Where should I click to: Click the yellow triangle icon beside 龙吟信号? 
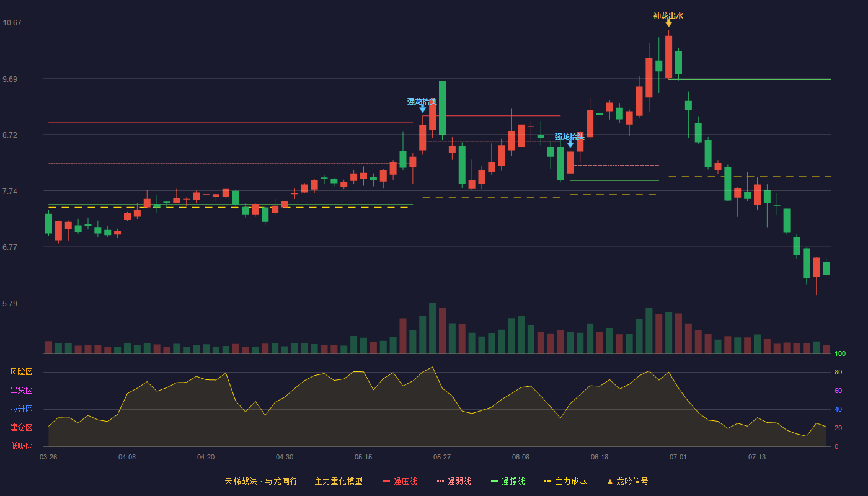pos(610,481)
